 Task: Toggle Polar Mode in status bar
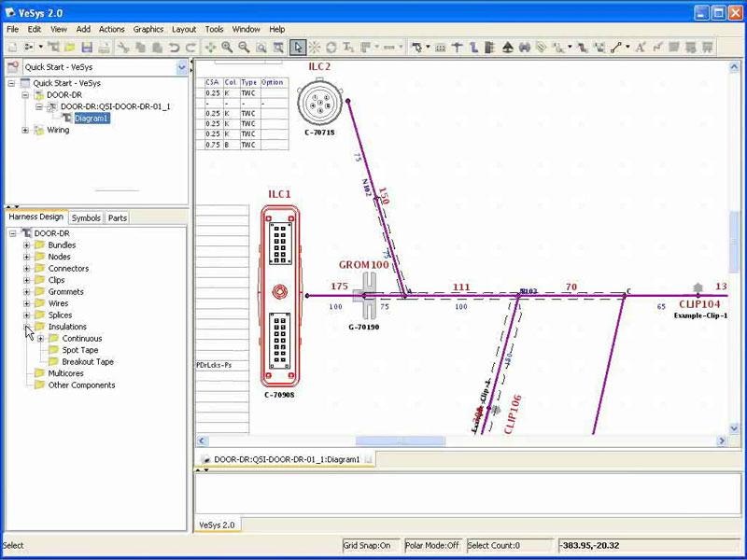432,545
